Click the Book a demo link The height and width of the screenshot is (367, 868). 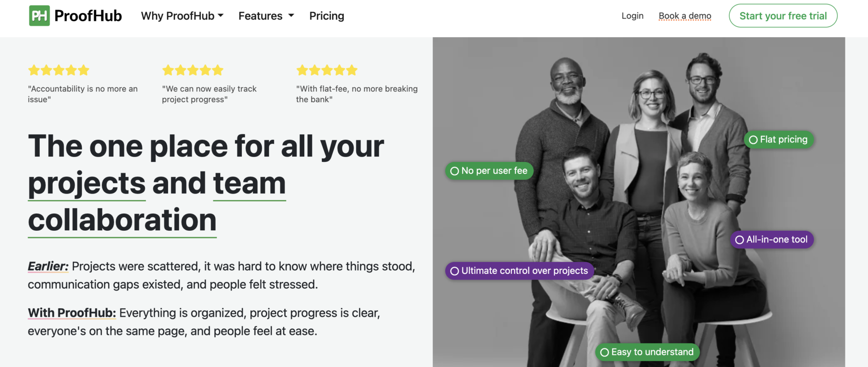pos(684,16)
